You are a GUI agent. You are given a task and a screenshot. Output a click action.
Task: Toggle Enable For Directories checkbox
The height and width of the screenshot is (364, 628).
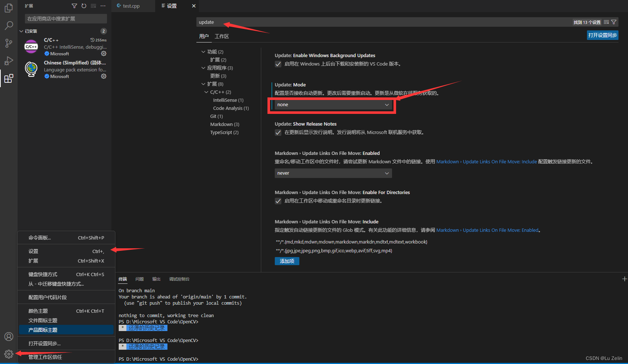pyautogui.click(x=278, y=201)
